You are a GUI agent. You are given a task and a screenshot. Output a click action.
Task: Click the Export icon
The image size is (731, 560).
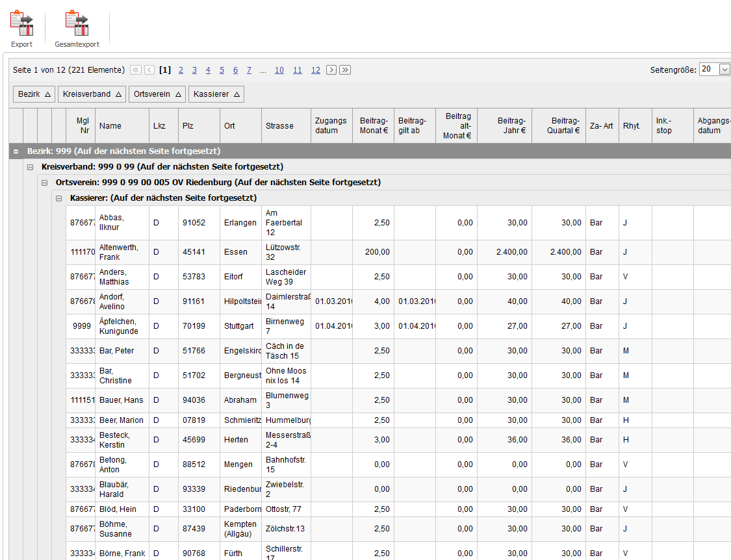(x=22, y=23)
